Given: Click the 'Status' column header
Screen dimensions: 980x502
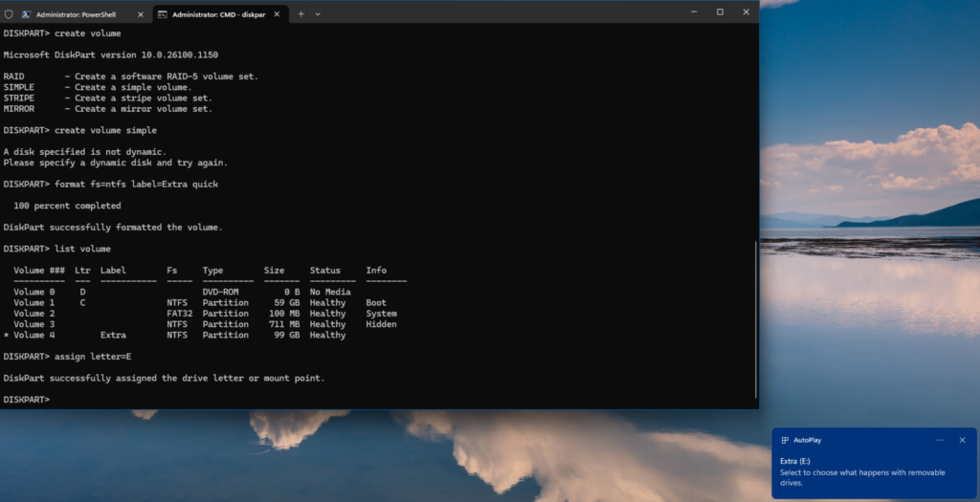Looking at the screenshot, I should (325, 271).
